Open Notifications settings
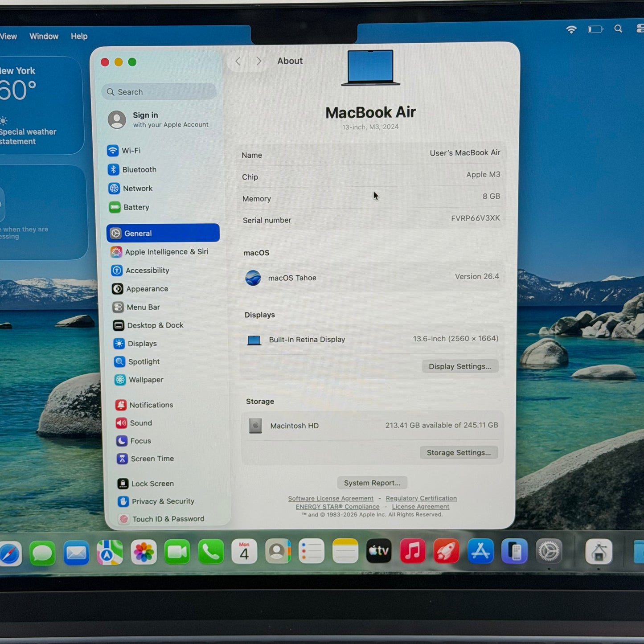 tap(144, 405)
